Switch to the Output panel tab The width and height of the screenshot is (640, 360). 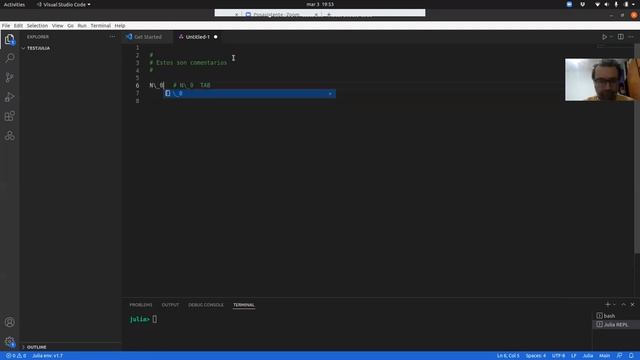(170, 305)
